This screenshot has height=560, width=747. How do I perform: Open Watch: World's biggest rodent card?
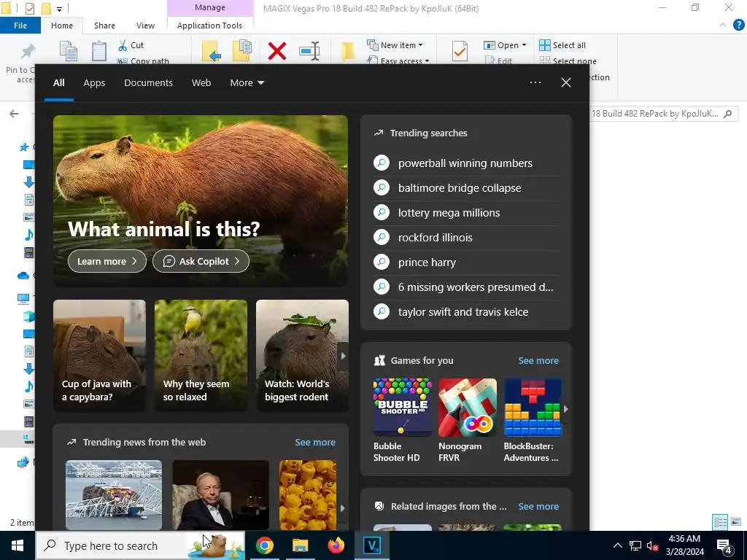[302, 355]
